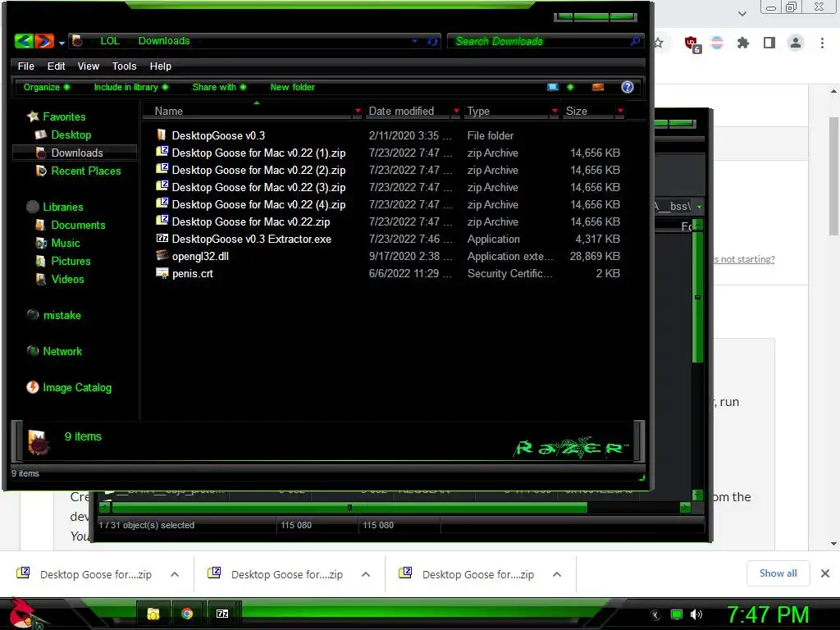Open the Pictures library
The image size is (840, 630).
(x=71, y=262)
